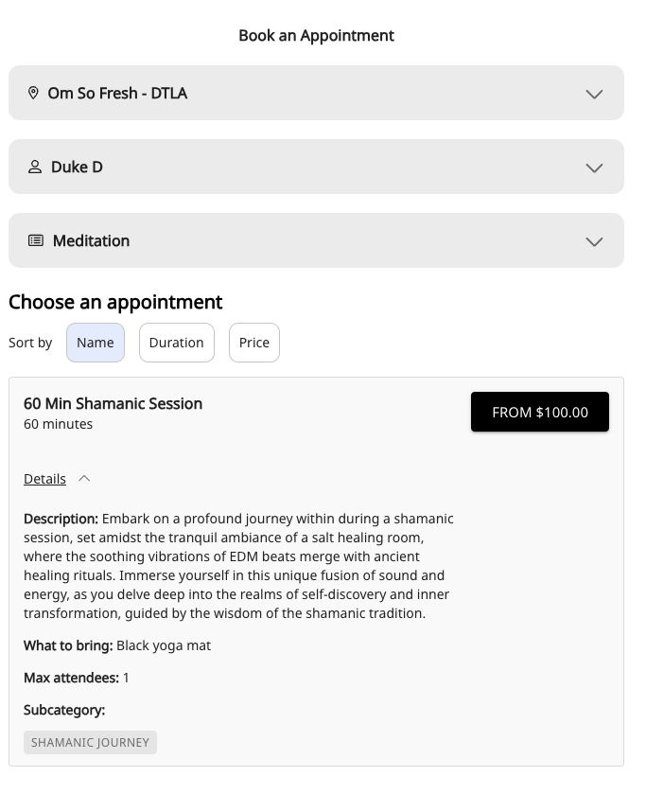Click the chevron on the Meditation selector
Viewport: 646px width, 812px height.
pos(594,241)
